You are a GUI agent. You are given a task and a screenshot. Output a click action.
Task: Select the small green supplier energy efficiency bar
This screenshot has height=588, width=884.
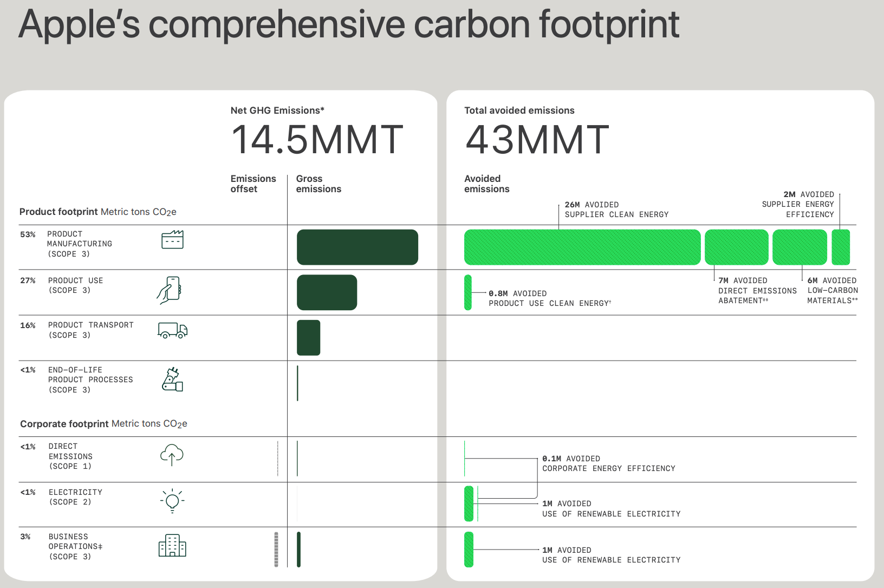click(x=841, y=247)
